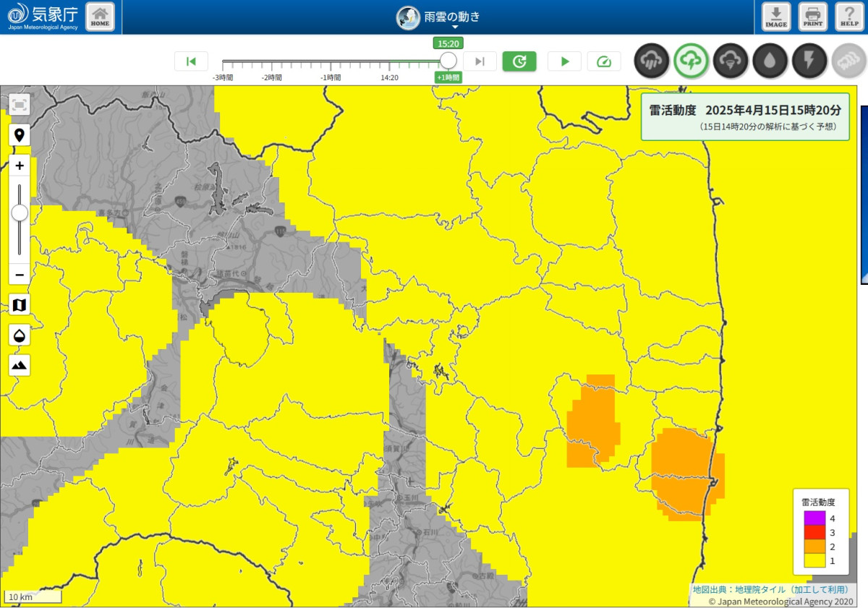The width and height of the screenshot is (868, 608).
Task: Click the PRINT icon
Action: 813,17
